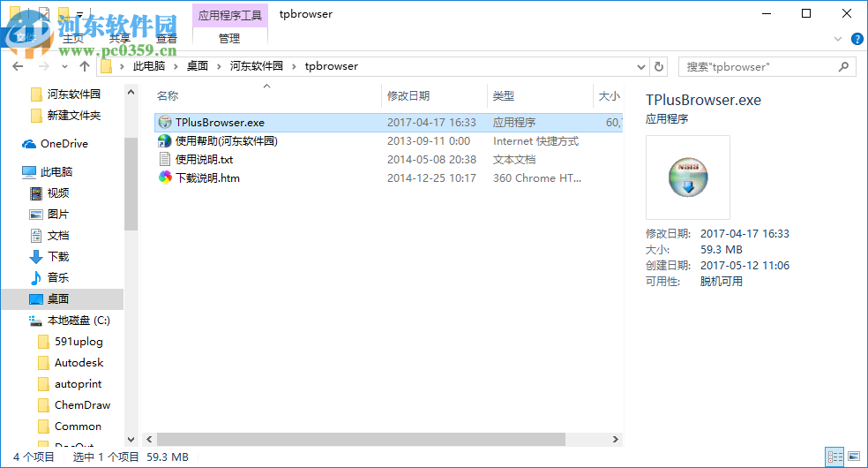Click the NSIS installer preview thumbnail
The height and width of the screenshot is (468, 868).
(687, 177)
